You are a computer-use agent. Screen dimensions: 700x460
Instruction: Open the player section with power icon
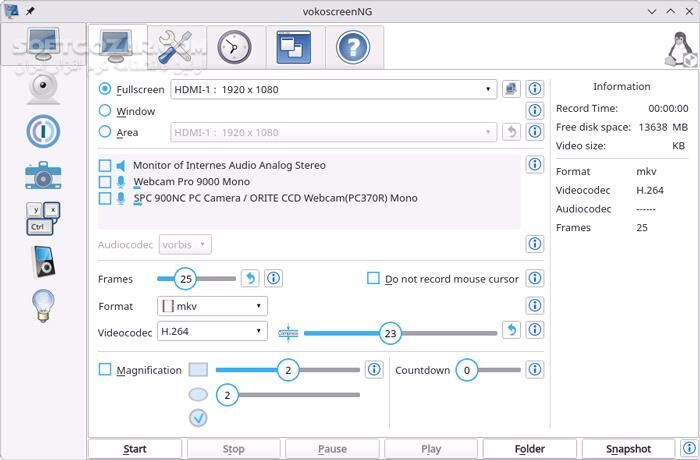coord(43,131)
